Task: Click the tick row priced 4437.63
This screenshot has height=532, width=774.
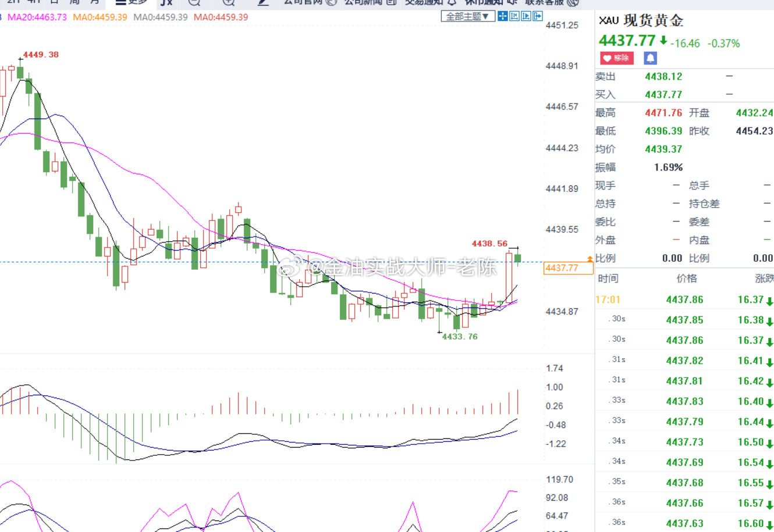Action: pyautogui.click(x=684, y=523)
